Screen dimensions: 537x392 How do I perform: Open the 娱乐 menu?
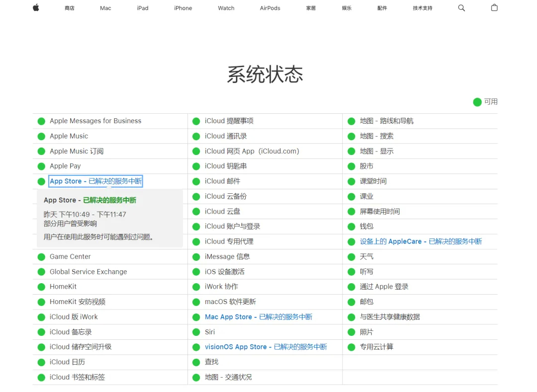point(347,8)
